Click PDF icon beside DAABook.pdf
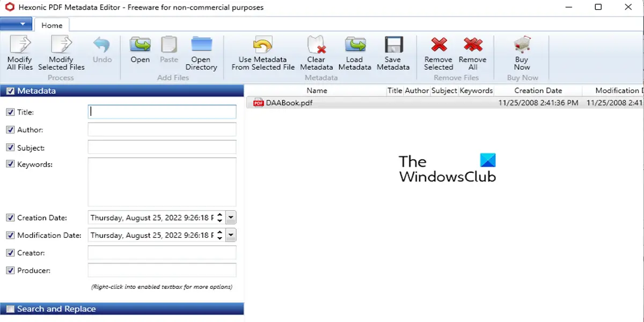Viewport: 644px width, 322px height. click(259, 103)
